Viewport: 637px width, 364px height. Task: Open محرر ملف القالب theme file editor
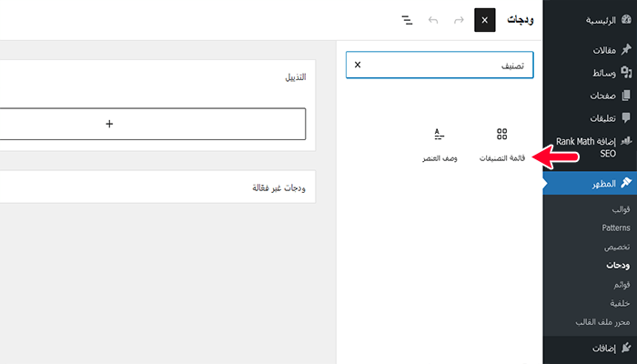pyautogui.click(x=602, y=322)
